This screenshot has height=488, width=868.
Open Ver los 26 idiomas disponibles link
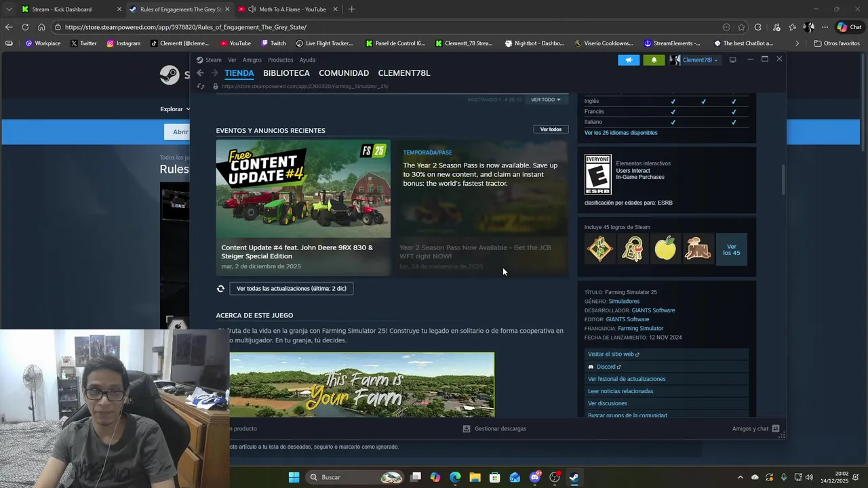(x=620, y=133)
